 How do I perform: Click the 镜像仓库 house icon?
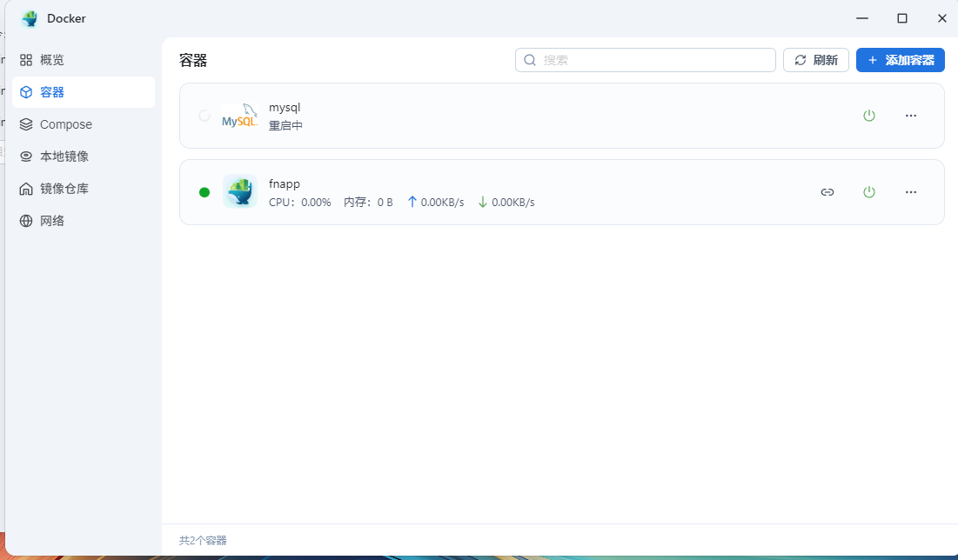point(25,189)
